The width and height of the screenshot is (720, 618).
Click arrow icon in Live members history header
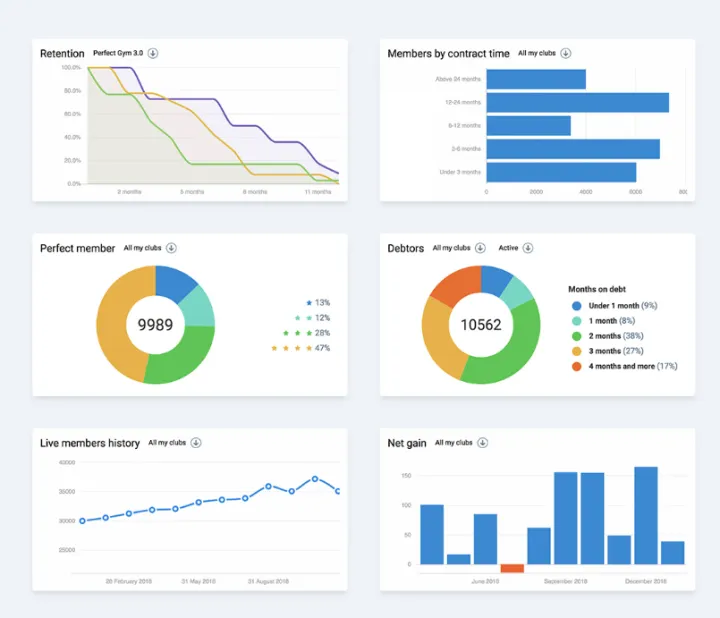click(196, 442)
